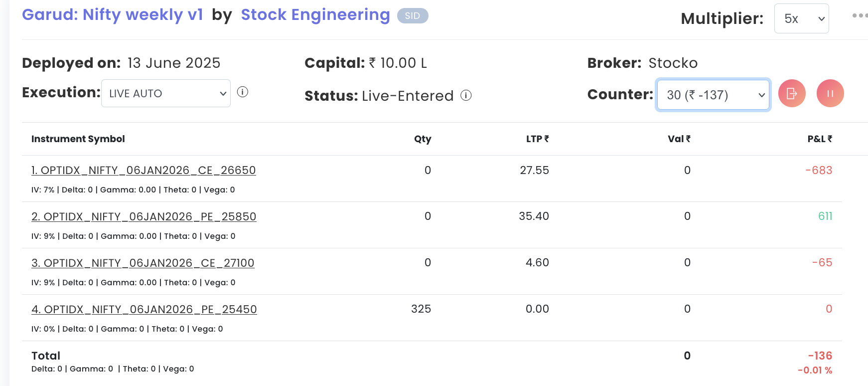Click the red exit positions icon button
This screenshot has width=868, height=386.
[x=792, y=93]
